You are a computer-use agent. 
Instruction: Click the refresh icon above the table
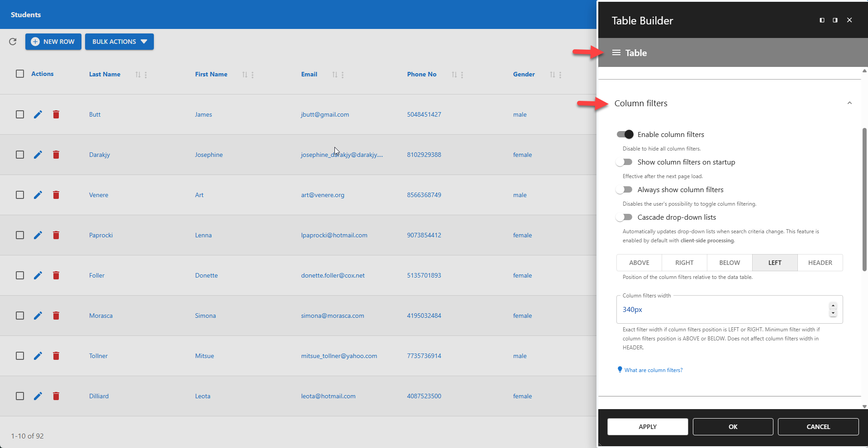(12, 42)
